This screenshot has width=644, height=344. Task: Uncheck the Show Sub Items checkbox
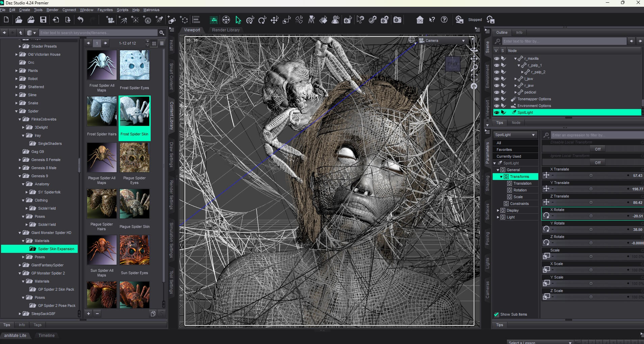pos(496,314)
